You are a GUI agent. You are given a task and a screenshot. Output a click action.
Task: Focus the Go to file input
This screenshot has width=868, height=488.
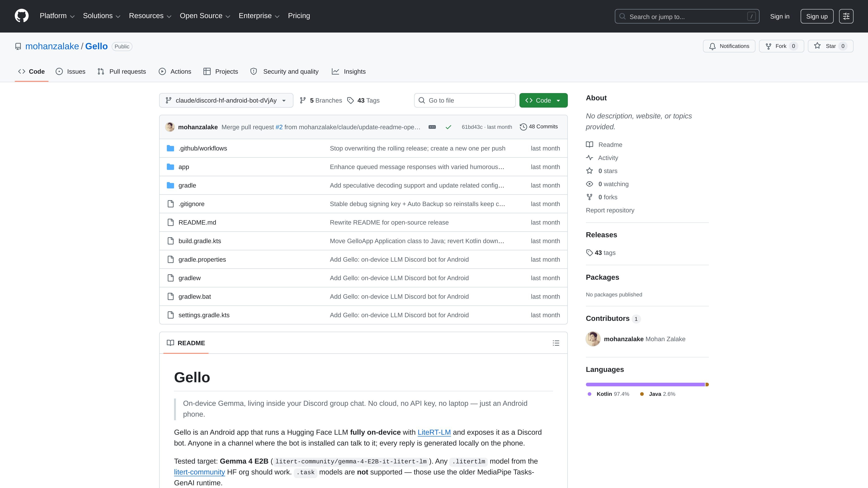[465, 100]
